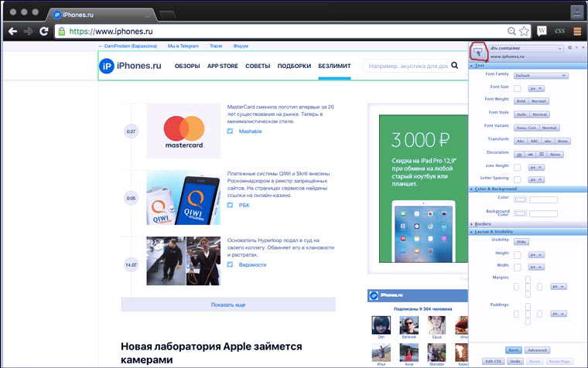
Task: Set text decoration to None
Action: pos(556,155)
